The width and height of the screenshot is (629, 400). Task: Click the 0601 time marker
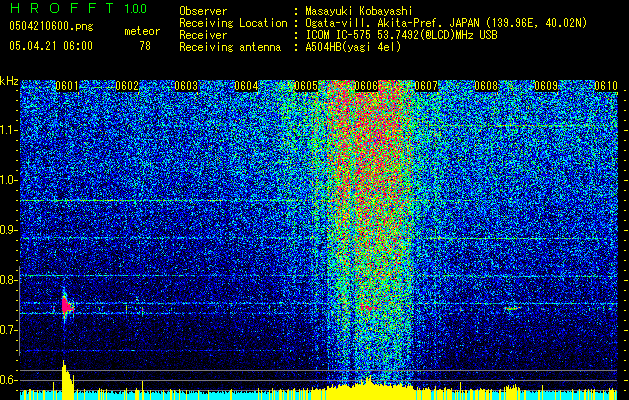coord(67,86)
